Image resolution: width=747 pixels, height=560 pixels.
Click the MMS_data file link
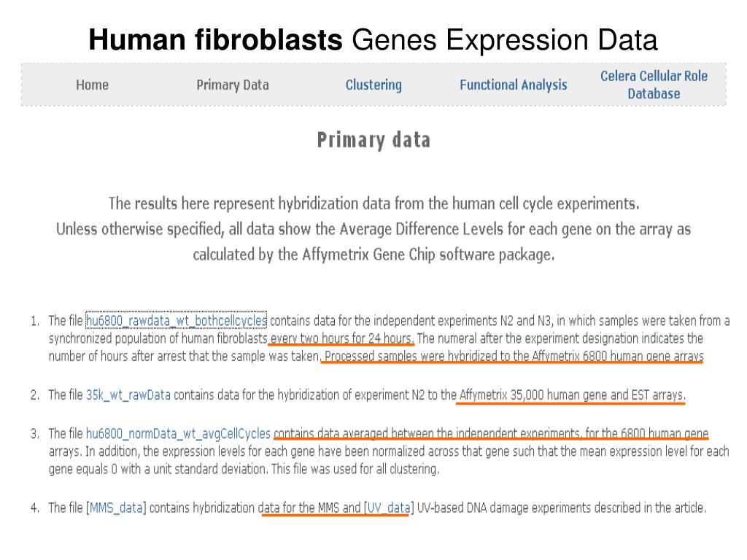[116, 507]
